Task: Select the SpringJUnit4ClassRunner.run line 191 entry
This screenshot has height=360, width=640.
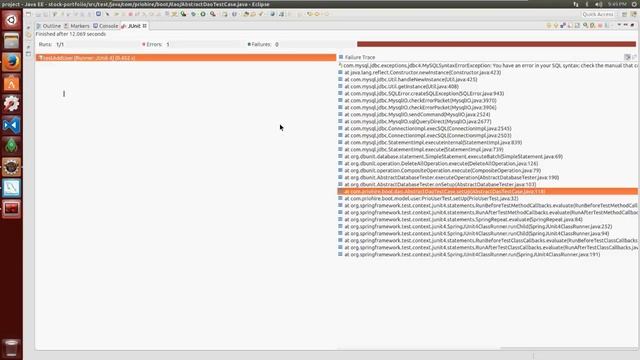Action: pos(469,254)
